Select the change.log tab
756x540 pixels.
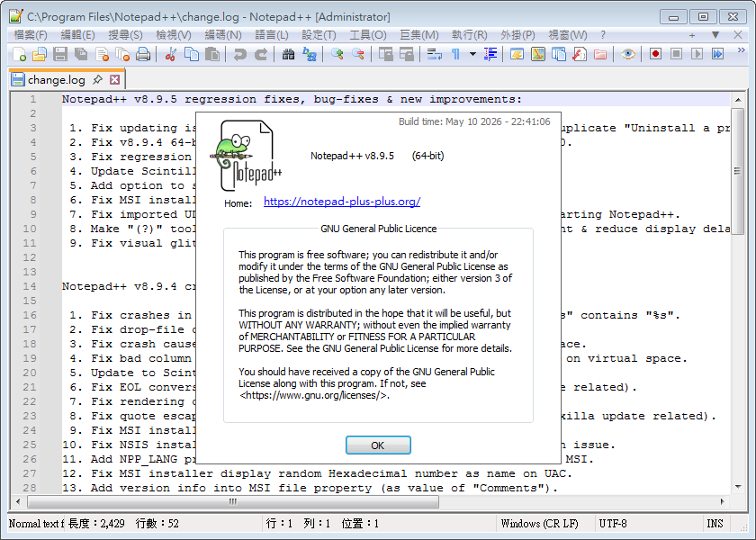click(56, 79)
